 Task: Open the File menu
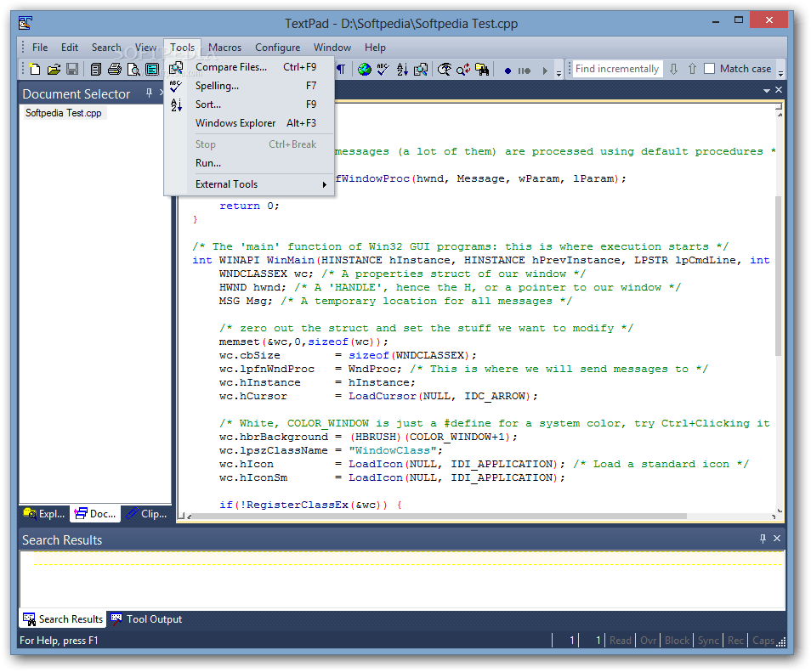point(40,48)
